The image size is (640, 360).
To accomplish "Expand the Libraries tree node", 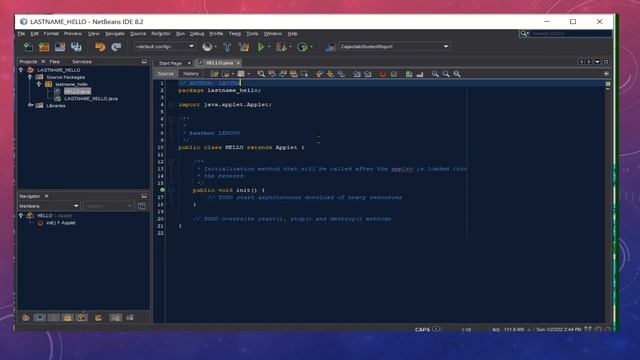I will (x=30, y=105).
